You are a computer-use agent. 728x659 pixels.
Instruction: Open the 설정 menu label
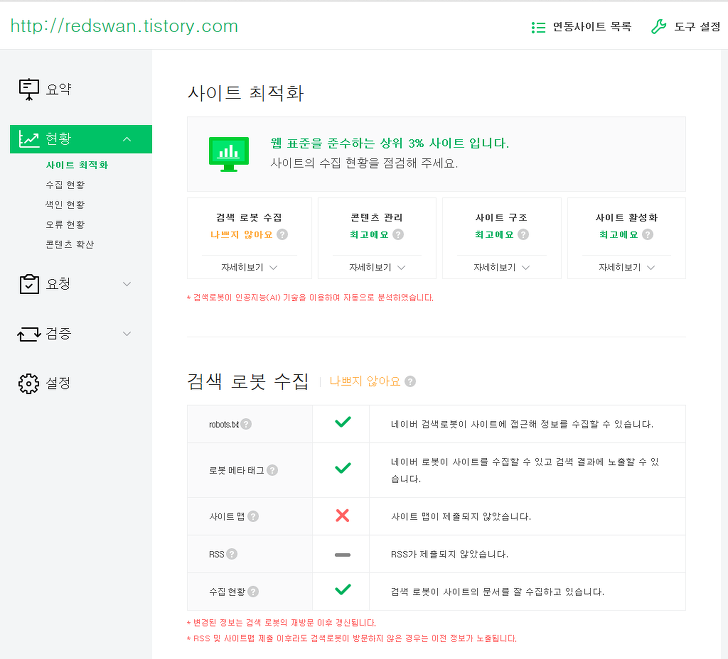[x=58, y=383]
